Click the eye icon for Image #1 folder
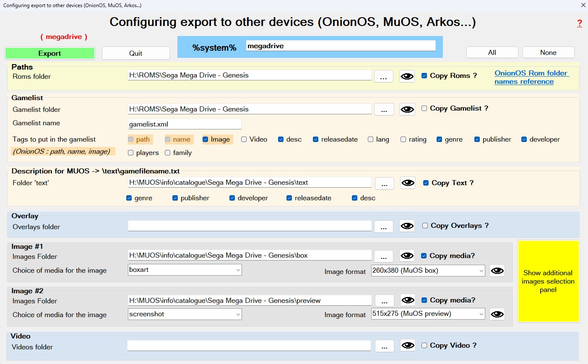 [x=407, y=256]
